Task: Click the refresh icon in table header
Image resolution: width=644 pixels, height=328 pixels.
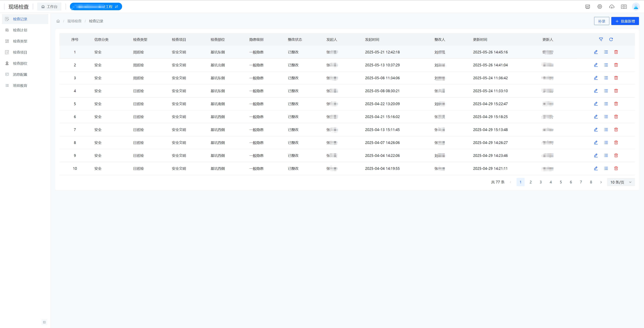Action: point(611,39)
